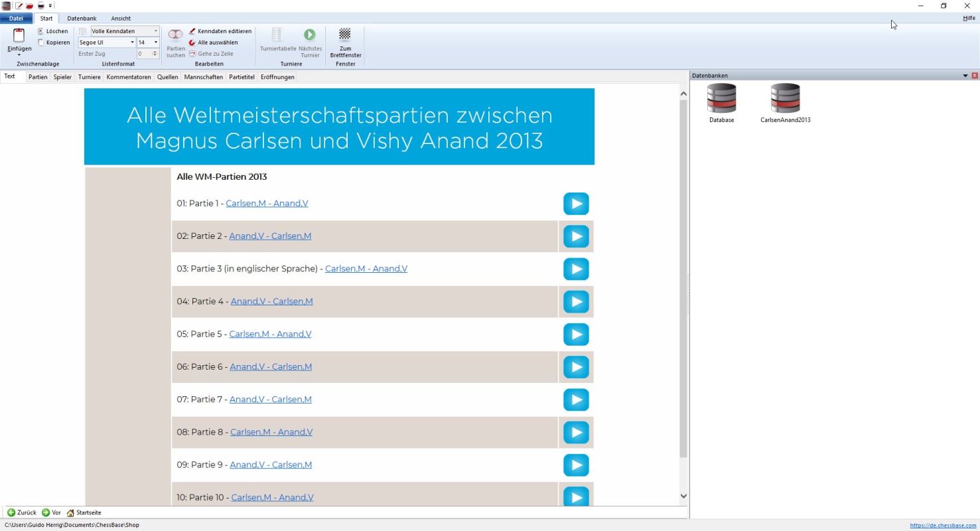The image size is (980, 531).
Task: Click the Kopieren copy button
Action: tap(54, 42)
